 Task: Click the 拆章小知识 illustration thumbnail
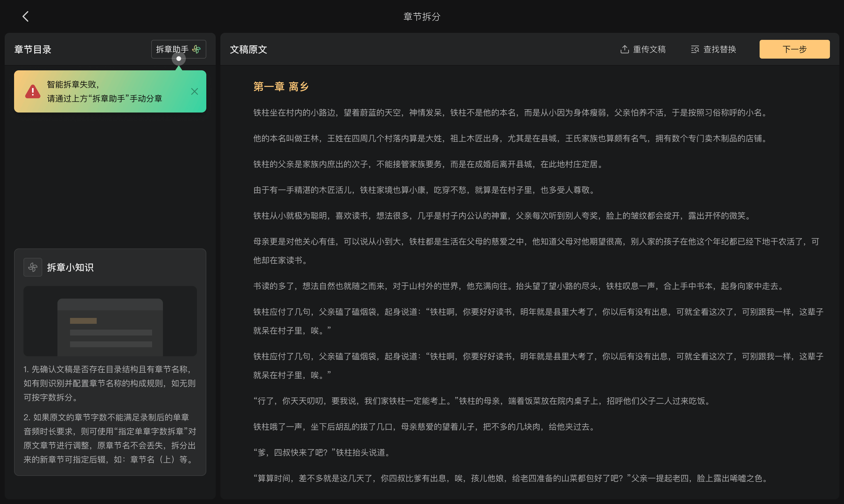pos(110,321)
